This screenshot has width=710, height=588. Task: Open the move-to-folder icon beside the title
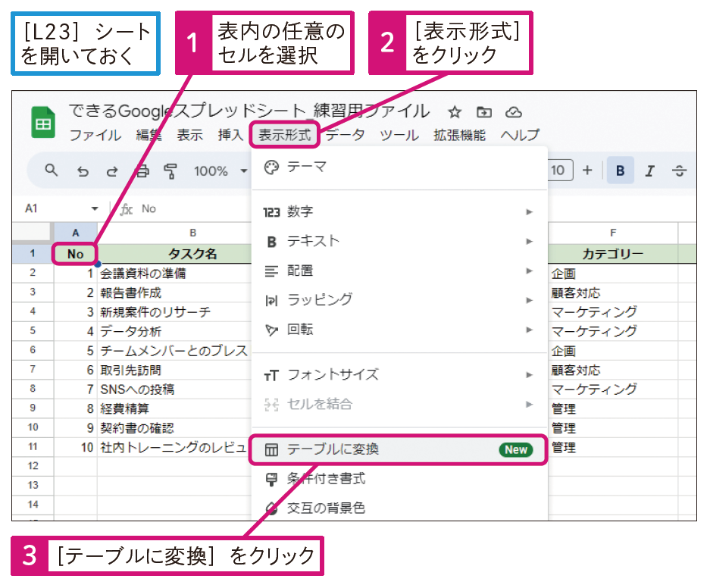483,111
